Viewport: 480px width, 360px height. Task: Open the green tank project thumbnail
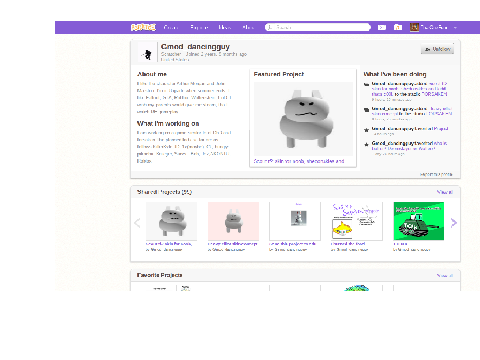[x=419, y=221]
